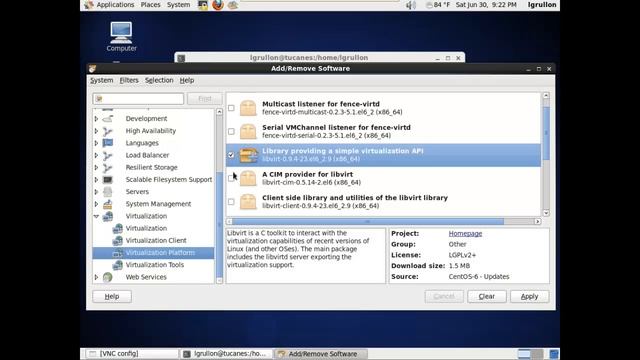Click package icon for fence-virtd-multicast
Viewport: 640px width, 360px height.
click(248, 108)
